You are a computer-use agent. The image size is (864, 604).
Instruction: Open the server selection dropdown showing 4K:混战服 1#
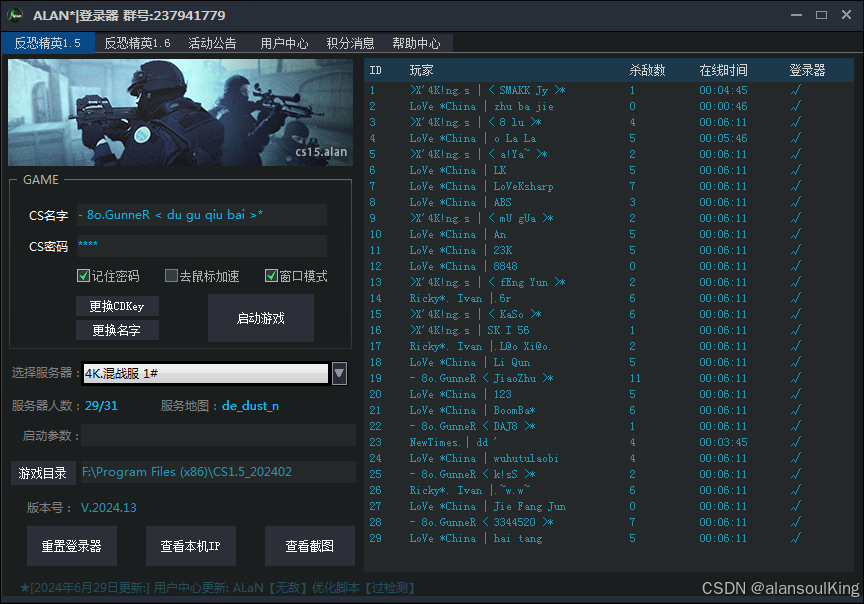pos(338,372)
